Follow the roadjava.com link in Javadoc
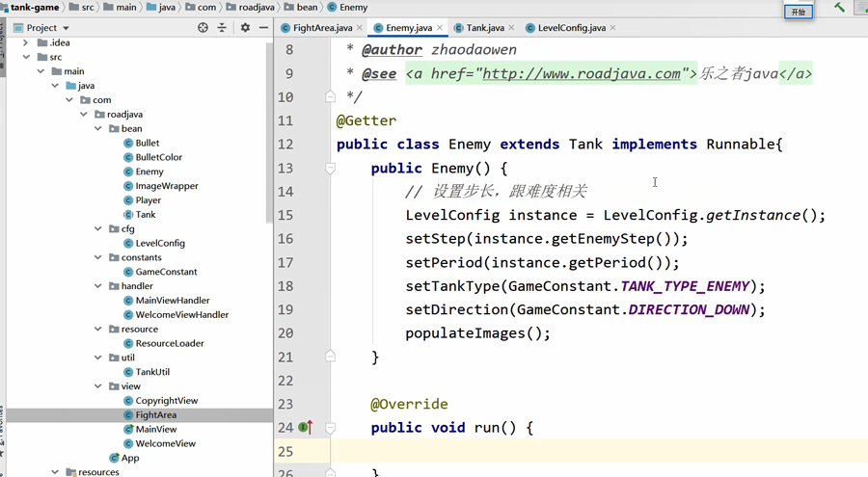Image resolution: width=868 pixels, height=477 pixels. [582, 73]
